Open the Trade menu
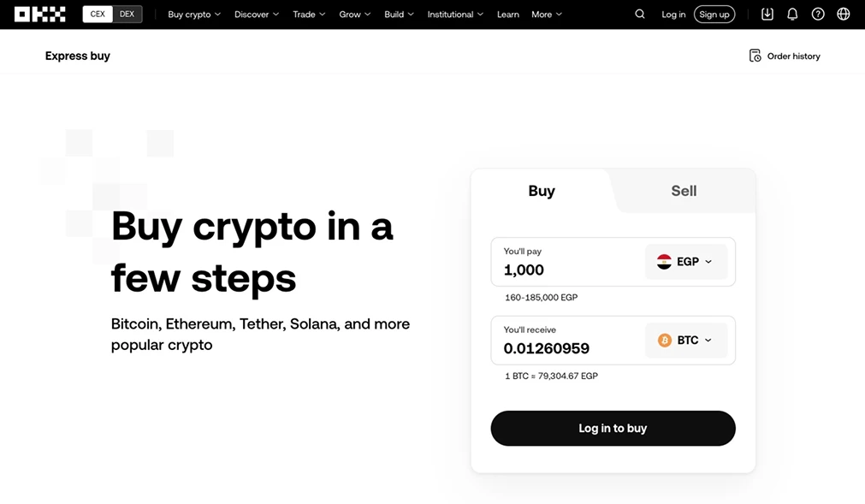The height and width of the screenshot is (504, 865). click(308, 15)
